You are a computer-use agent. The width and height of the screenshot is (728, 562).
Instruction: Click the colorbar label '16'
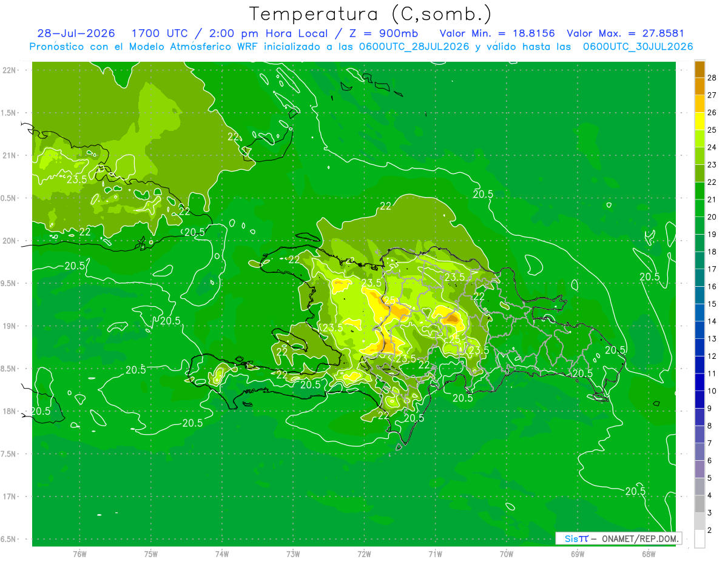tap(712, 286)
